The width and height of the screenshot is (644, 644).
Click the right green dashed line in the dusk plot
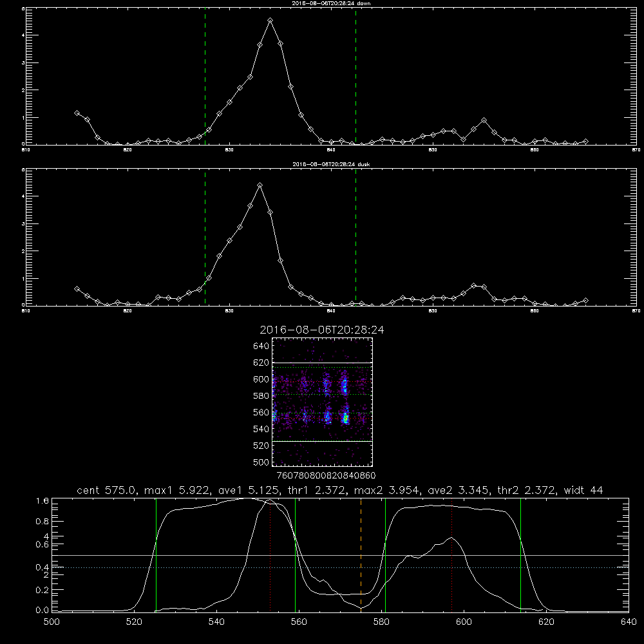(x=355, y=237)
